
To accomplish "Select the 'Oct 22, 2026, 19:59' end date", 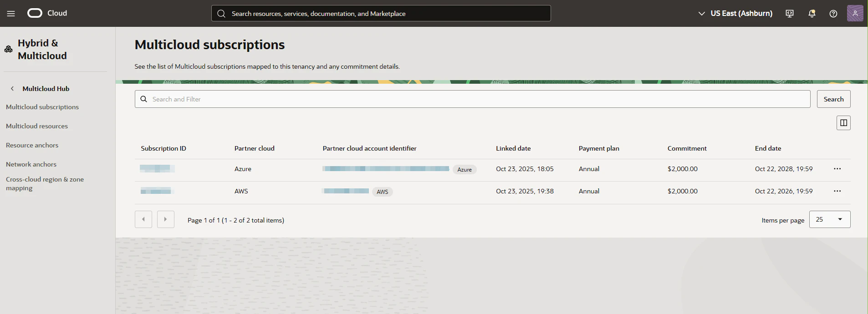I will 784,191.
